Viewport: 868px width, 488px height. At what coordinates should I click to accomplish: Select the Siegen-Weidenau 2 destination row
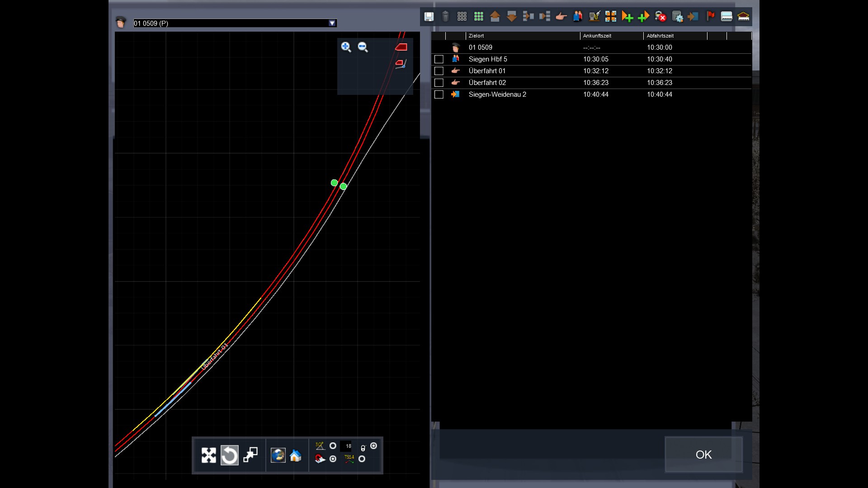point(497,94)
